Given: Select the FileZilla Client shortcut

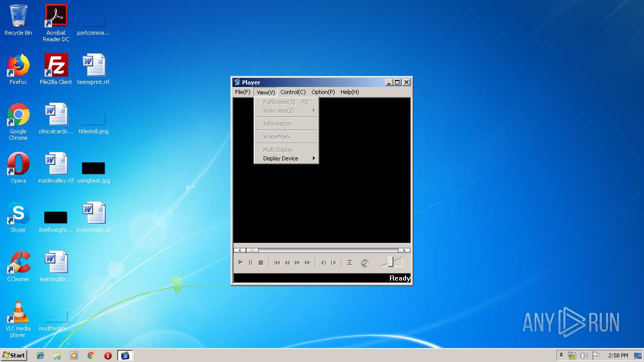Looking at the screenshot, I should point(56,69).
